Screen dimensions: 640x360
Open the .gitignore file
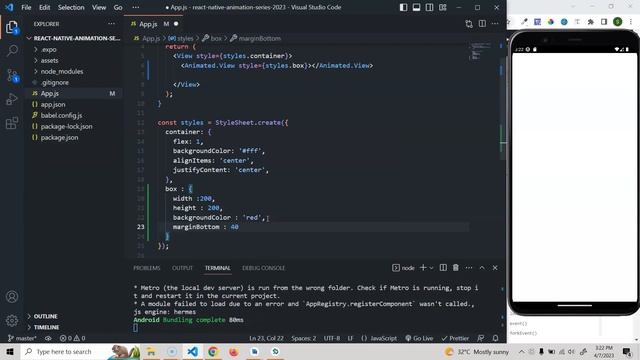pos(73,82)
